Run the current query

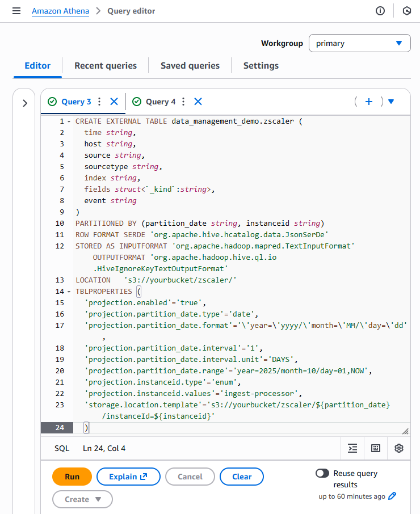coord(72,477)
